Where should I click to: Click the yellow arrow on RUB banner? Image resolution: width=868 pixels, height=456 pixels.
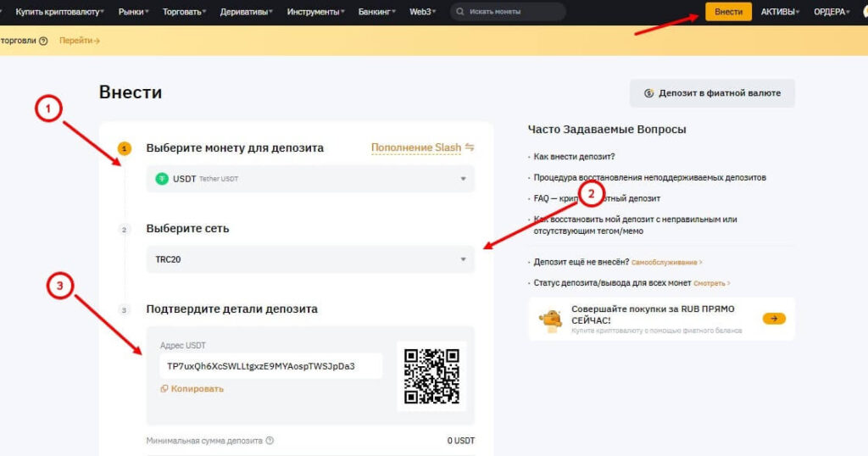[773, 319]
